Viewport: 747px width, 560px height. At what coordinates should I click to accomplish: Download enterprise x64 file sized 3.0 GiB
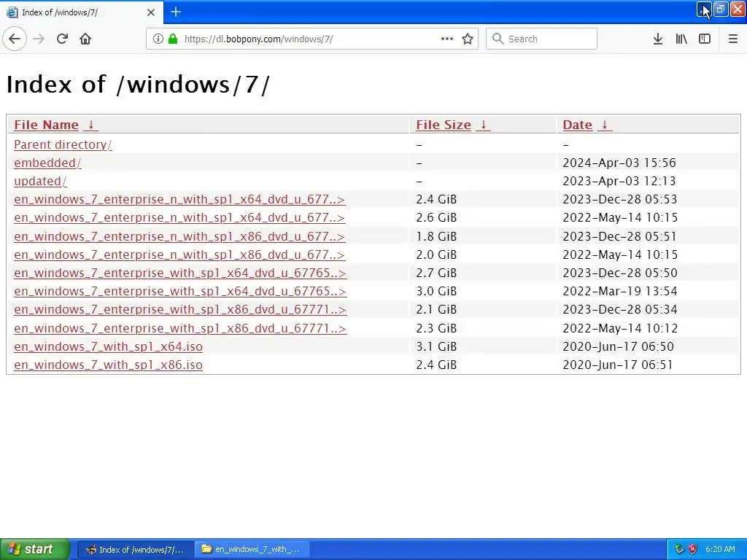click(x=180, y=291)
